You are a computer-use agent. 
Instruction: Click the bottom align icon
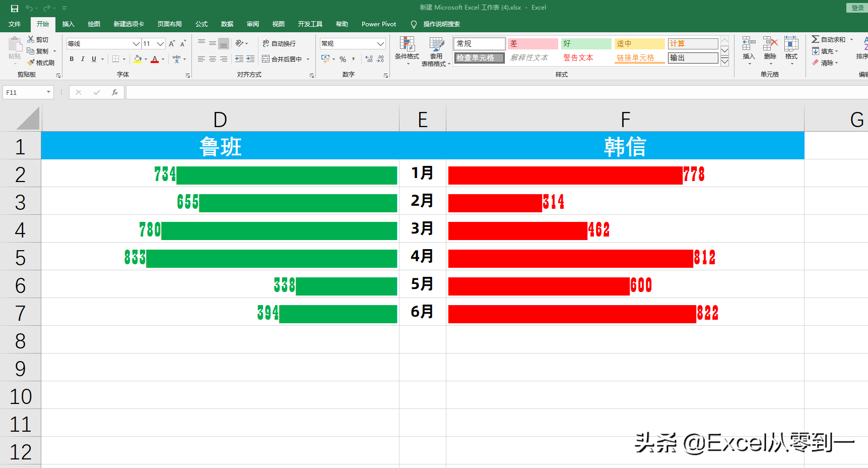point(224,43)
